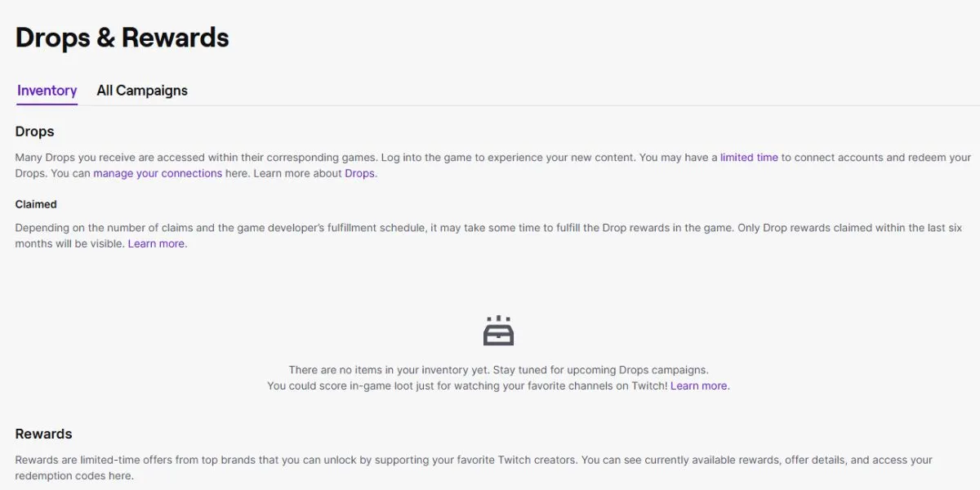980x490 pixels.
Task: Click the Claimed subheading
Action: coord(36,204)
